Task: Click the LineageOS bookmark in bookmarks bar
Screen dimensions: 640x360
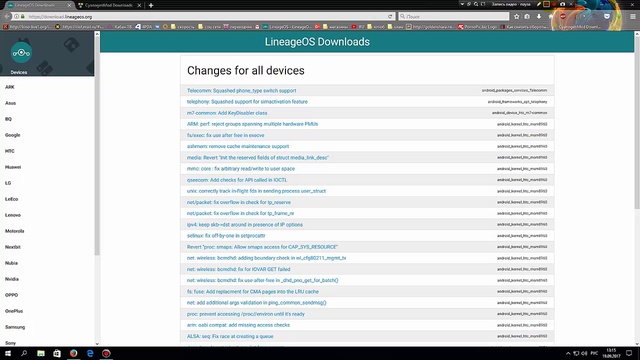Action: coord(287,27)
